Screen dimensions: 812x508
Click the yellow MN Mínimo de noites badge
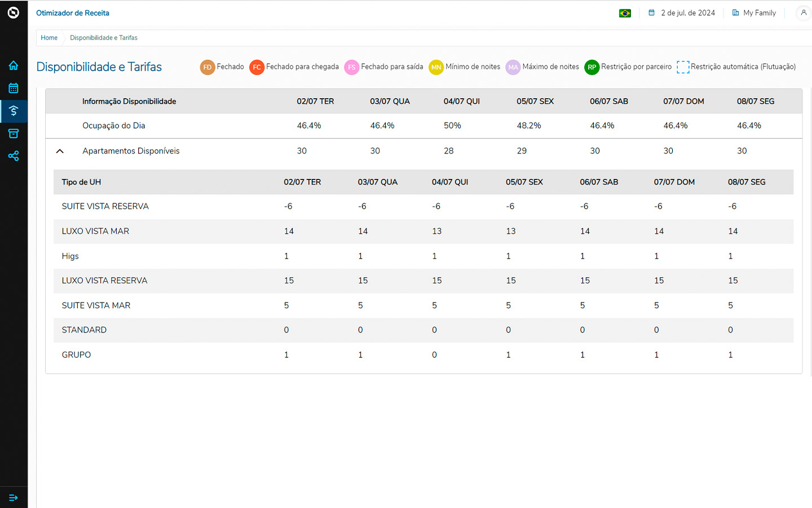point(436,67)
